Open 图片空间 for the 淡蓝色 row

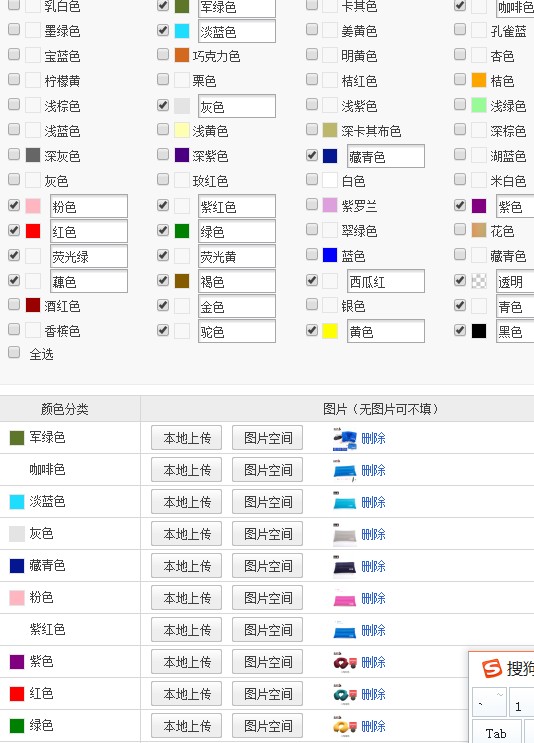(268, 502)
